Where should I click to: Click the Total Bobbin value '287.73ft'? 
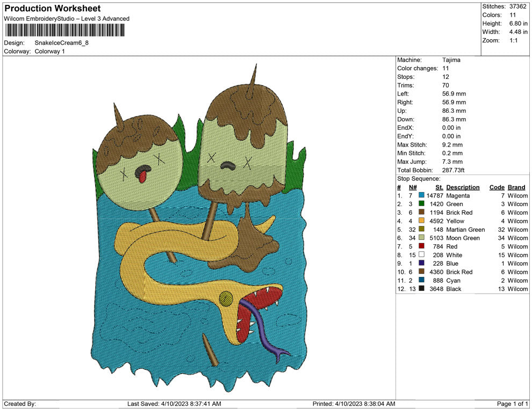(454, 170)
